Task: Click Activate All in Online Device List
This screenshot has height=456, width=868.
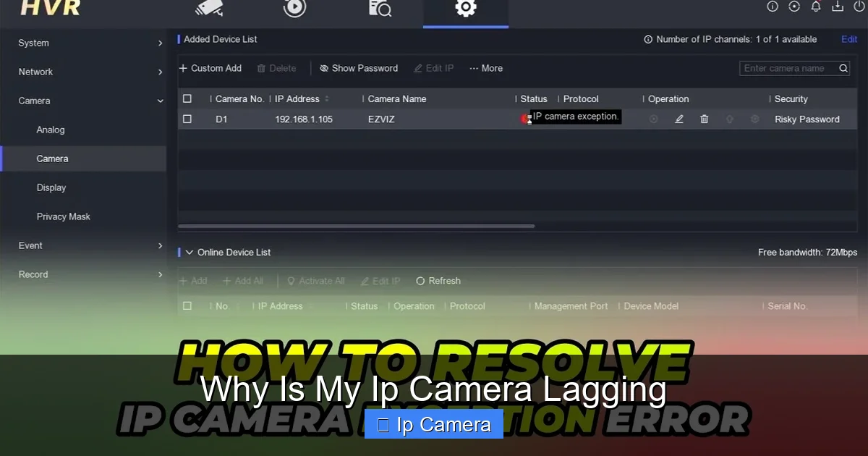Action: [316, 281]
